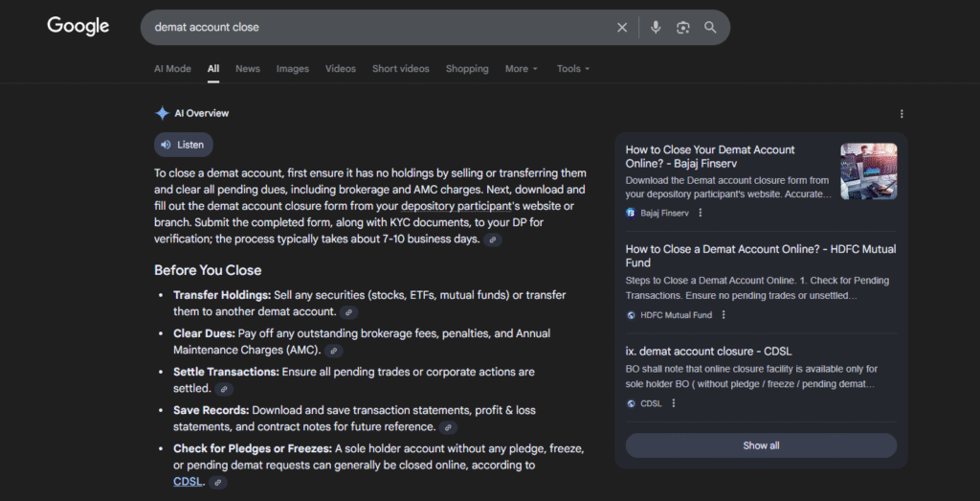Viewport: 980px width, 501px height.
Task: Open the Short videos tab
Action: tap(402, 69)
